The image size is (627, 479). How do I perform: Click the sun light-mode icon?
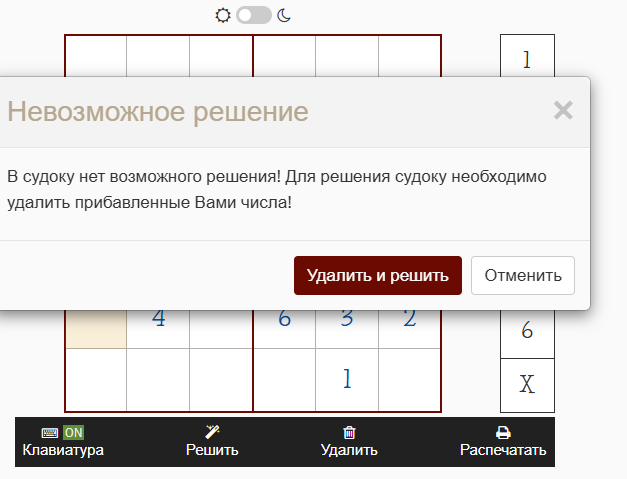(x=223, y=16)
